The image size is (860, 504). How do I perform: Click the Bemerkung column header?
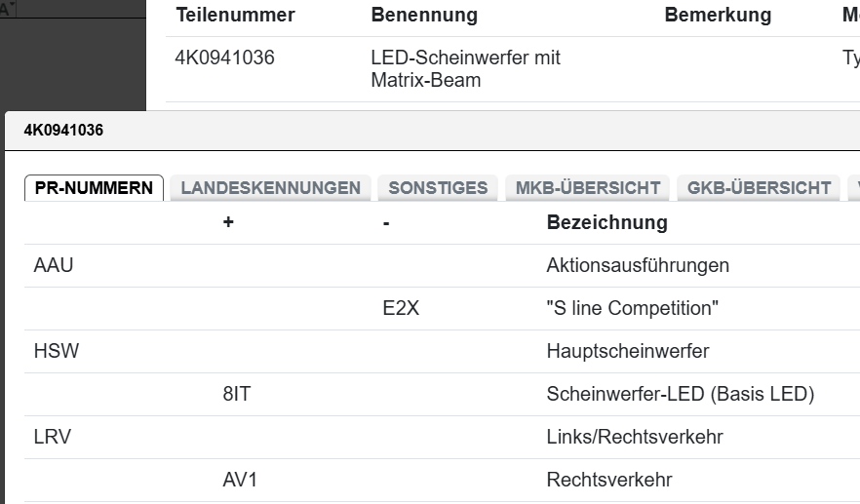(718, 16)
